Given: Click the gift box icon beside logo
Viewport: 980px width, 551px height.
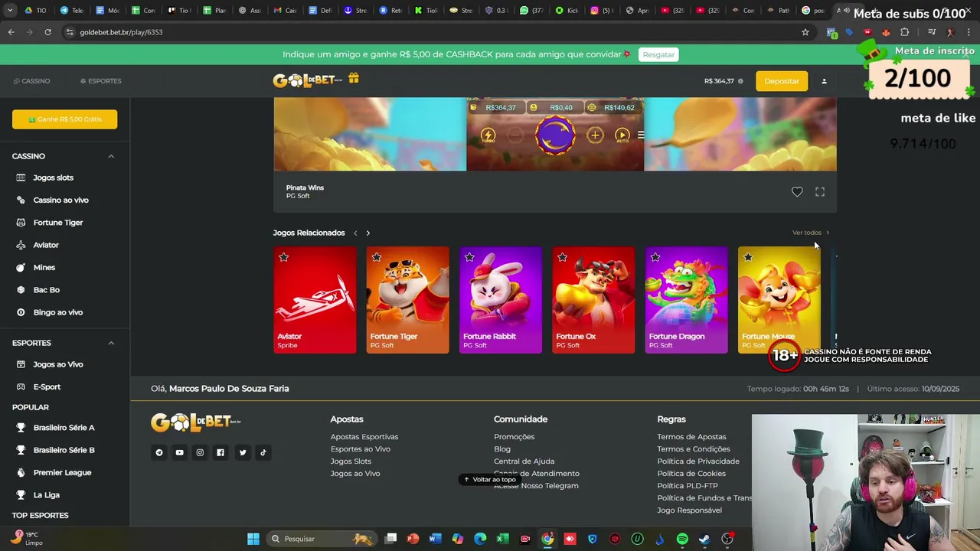Looking at the screenshot, I should point(354,78).
